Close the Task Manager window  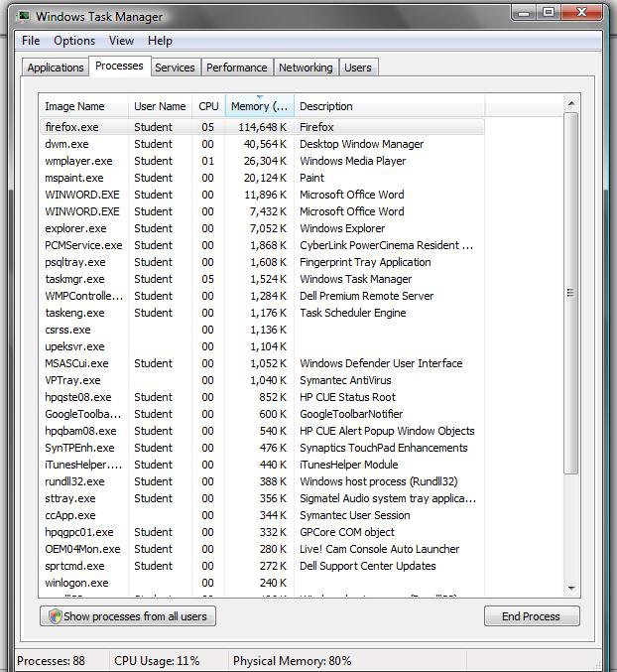581,13
